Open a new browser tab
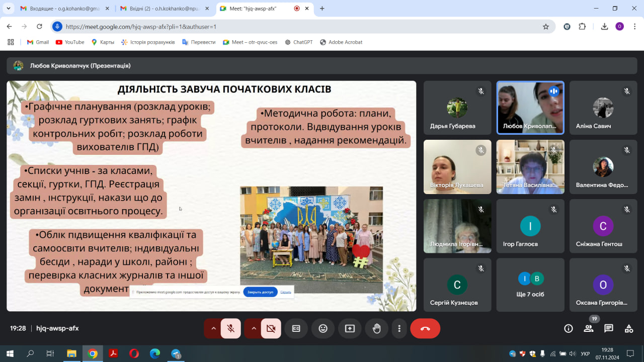This screenshot has height=362, width=644. pyautogui.click(x=322, y=9)
